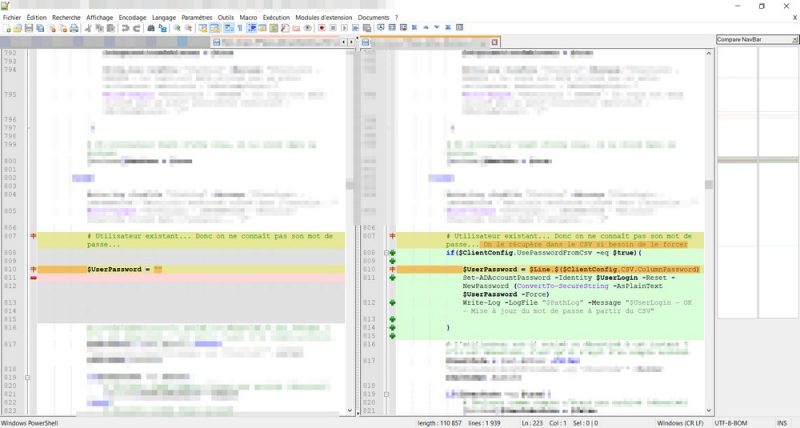Click the Find binoculars toolbar icon
This screenshot has width=800, height=428.
150,28
